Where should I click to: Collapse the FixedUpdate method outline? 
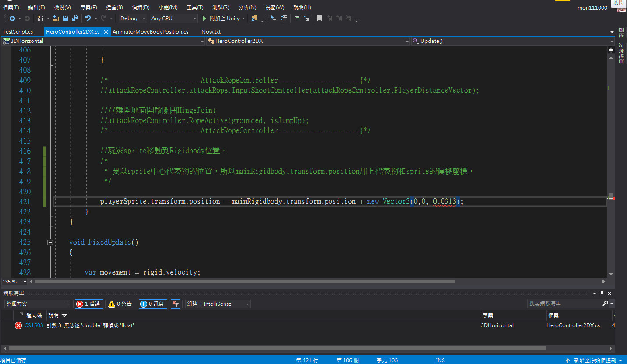click(50, 242)
